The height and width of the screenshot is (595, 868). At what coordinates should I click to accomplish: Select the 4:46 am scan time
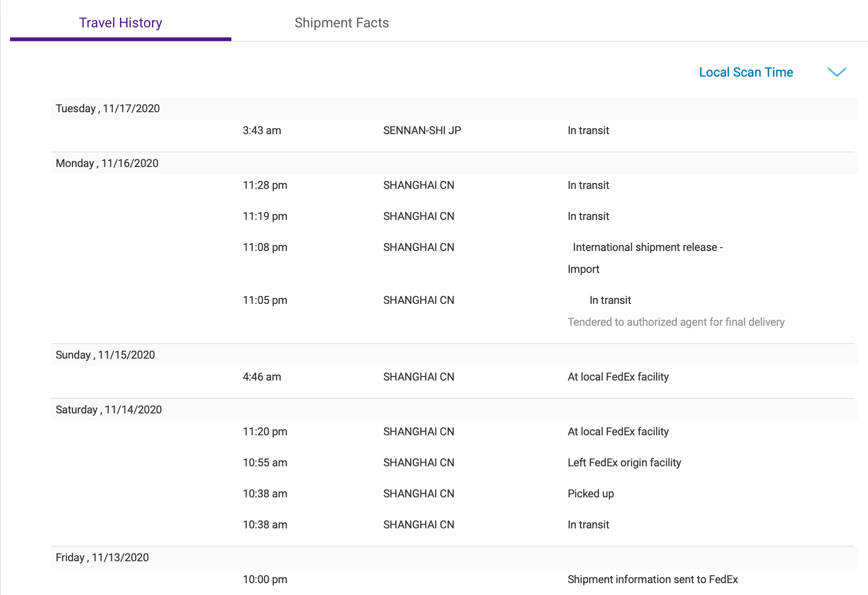pos(262,377)
